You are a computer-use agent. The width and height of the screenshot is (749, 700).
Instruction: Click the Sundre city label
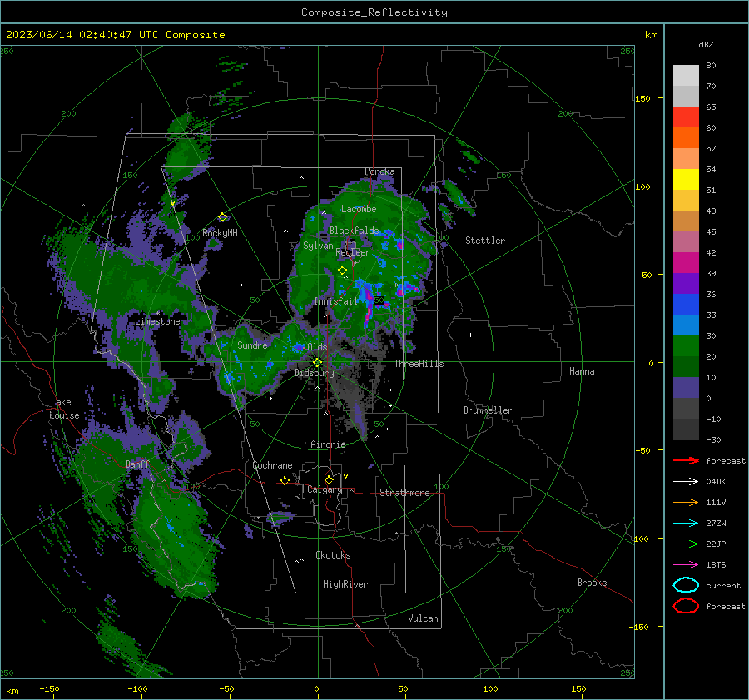point(252,345)
